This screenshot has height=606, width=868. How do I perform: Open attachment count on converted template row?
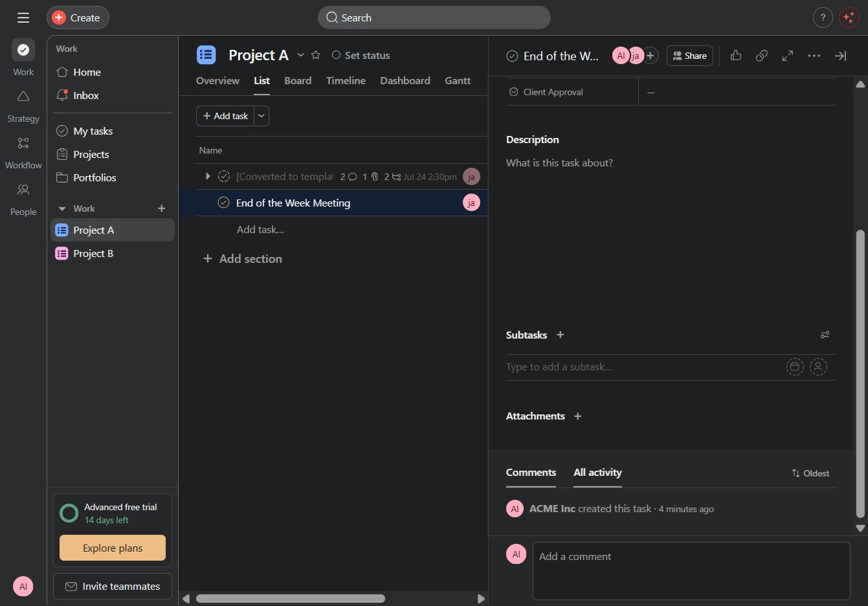point(370,177)
